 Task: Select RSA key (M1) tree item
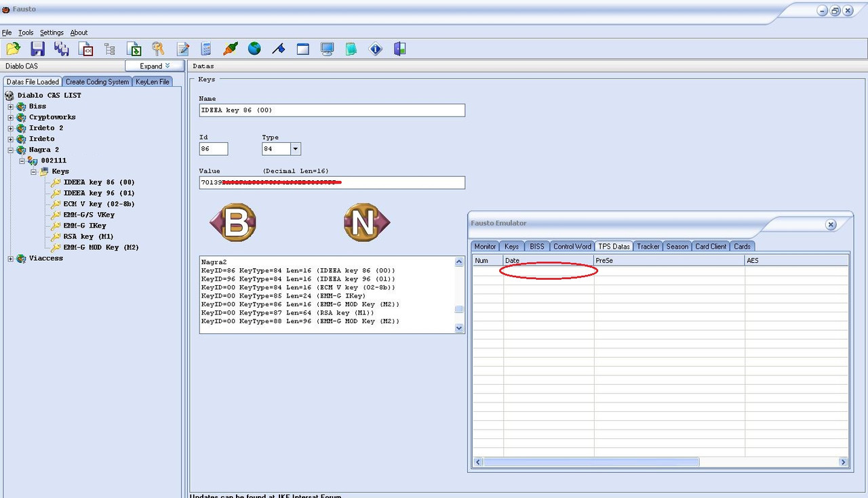tap(88, 236)
